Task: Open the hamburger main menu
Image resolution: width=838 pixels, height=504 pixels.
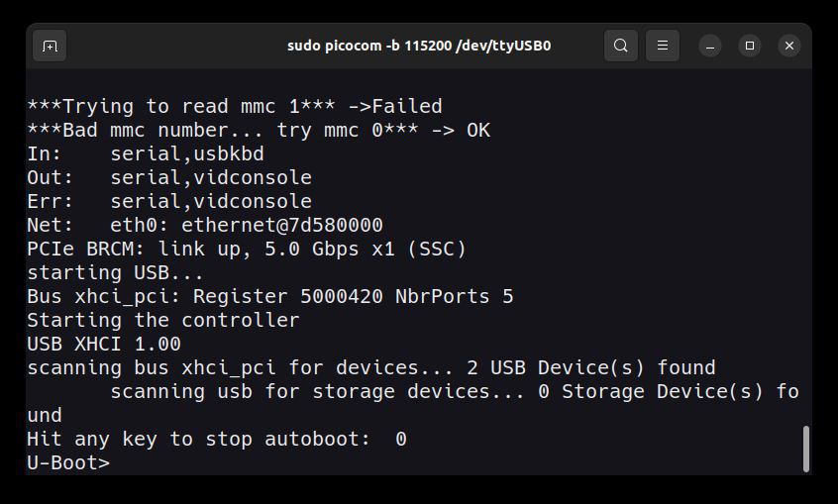Action: click(x=663, y=46)
